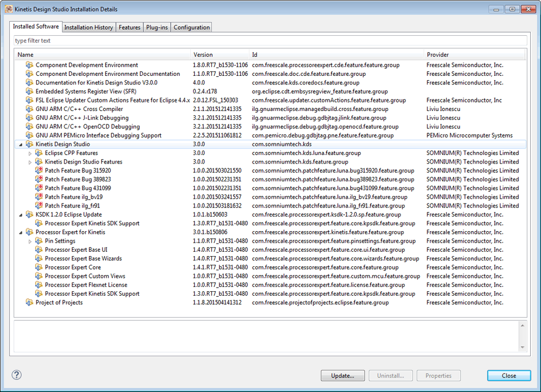Click icon beside Component Development Environment Documentation
The height and width of the screenshot is (392, 541).
[30, 74]
